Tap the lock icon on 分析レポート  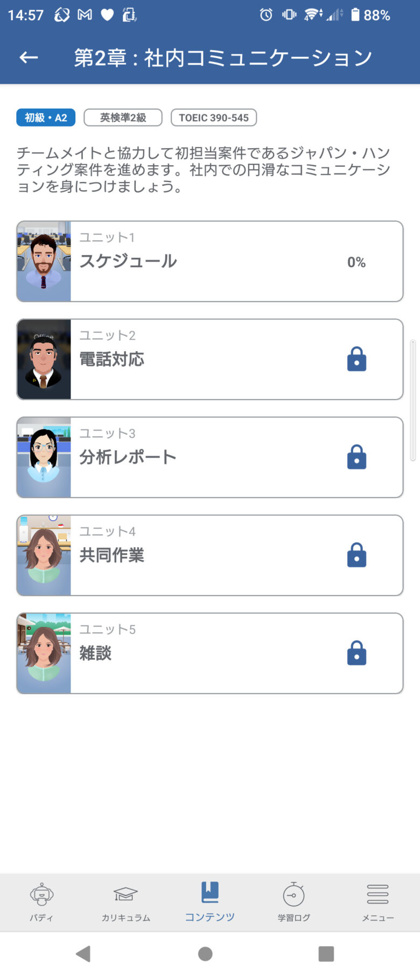pos(356,457)
